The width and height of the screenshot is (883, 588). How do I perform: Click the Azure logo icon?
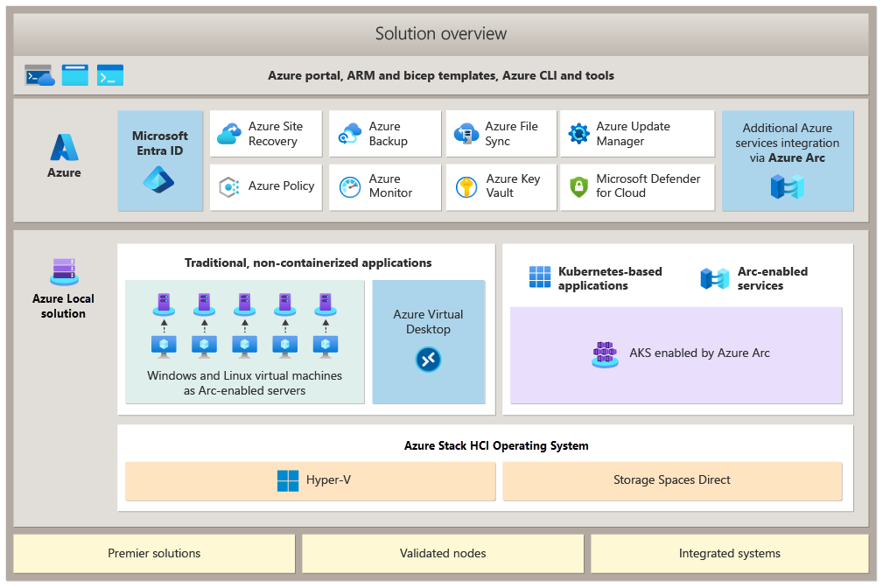pos(64,147)
